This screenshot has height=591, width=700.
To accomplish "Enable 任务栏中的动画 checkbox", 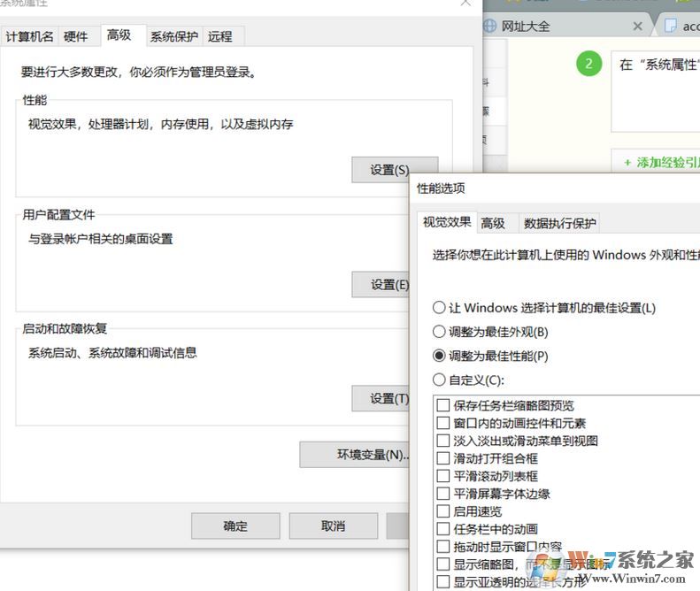I will [442, 529].
